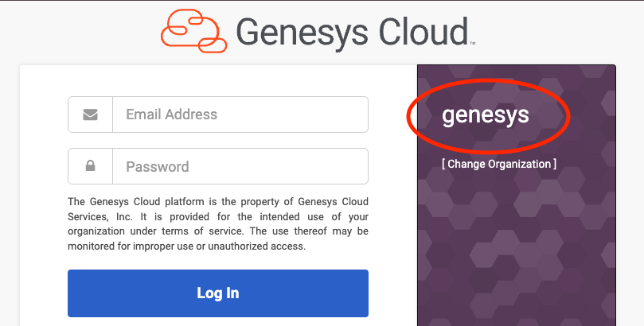Open the Change Organization link

click(499, 164)
